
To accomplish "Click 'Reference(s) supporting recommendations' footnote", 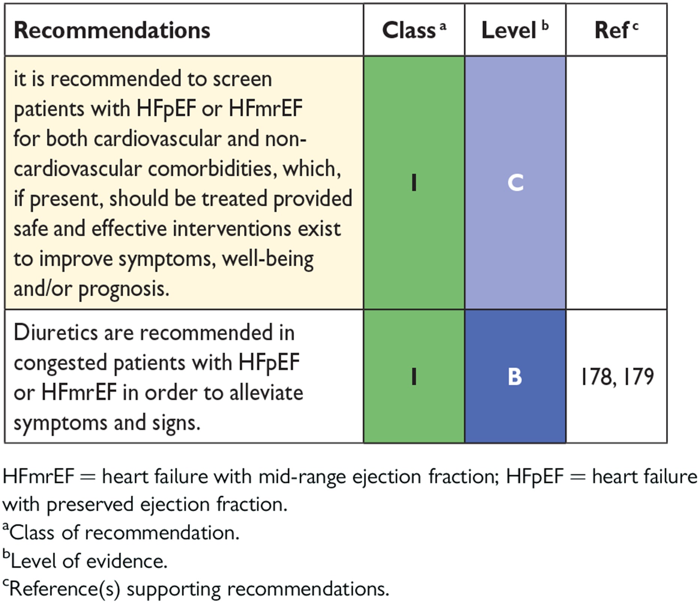I will click(x=196, y=589).
